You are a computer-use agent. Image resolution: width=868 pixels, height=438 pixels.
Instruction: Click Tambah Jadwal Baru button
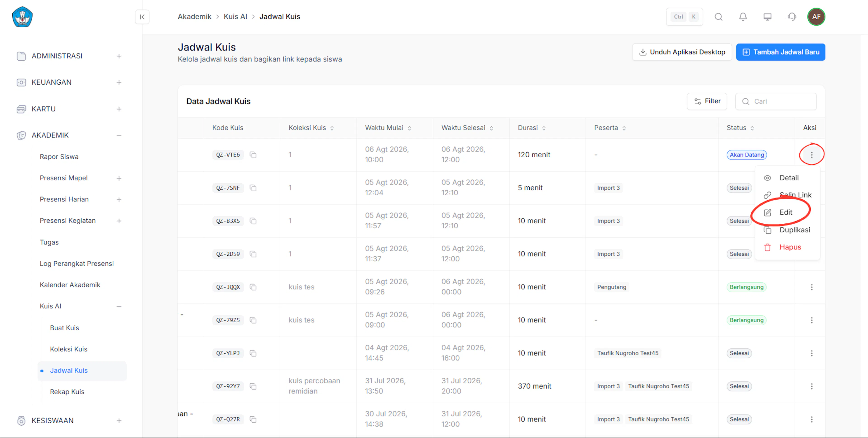pyautogui.click(x=780, y=52)
